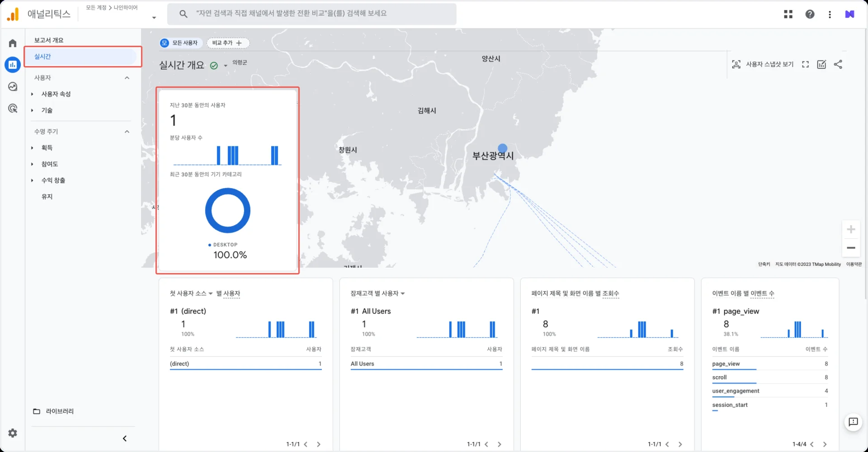The width and height of the screenshot is (868, 452).
Task: Open 보고서 개요 in sidebar
Action: click(49, 40)
